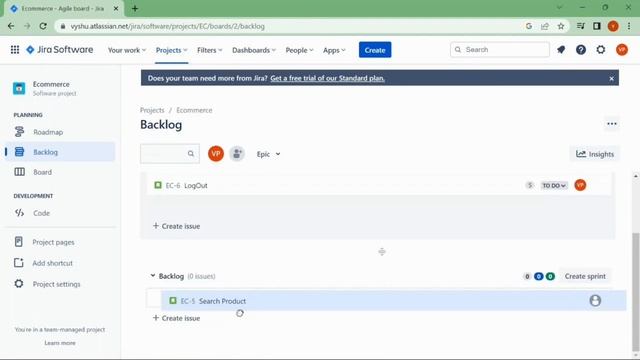The image size is (640, 360).
Task: Open the free trial Standard plan link
Action: point(327,78)
